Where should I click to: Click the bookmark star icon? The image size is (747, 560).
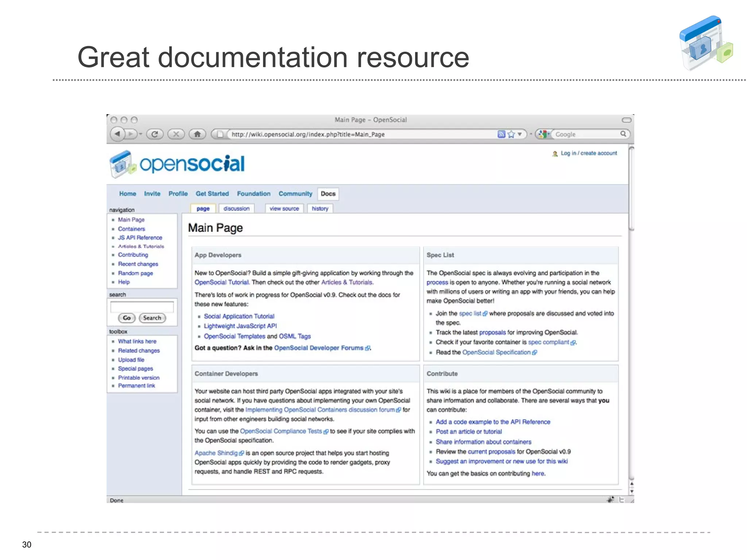[511, 134]
